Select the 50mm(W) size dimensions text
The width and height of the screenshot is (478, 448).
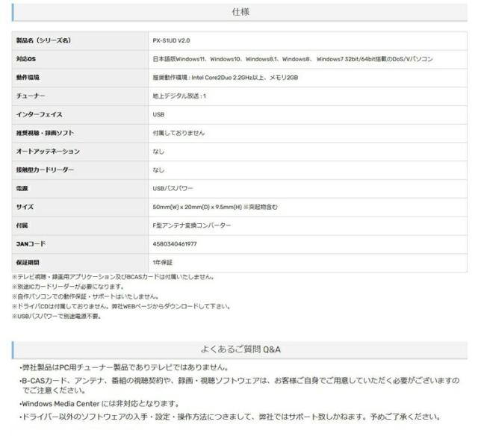214,207
